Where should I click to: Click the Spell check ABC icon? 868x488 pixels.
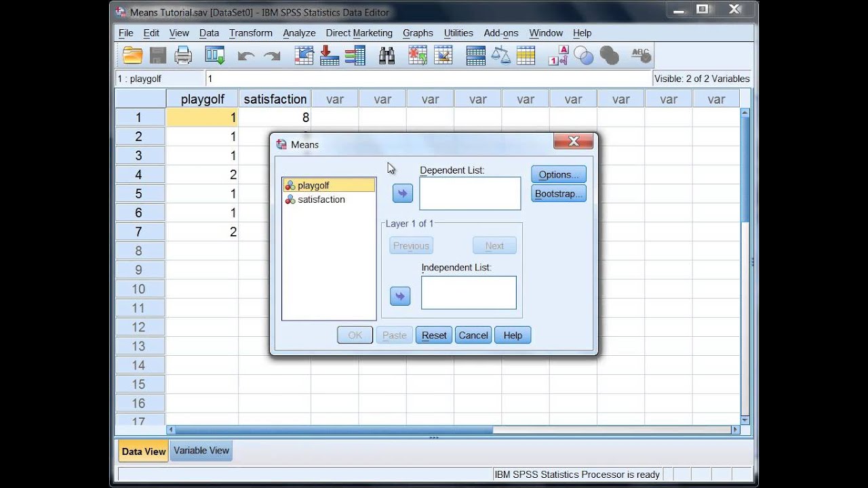641,56
